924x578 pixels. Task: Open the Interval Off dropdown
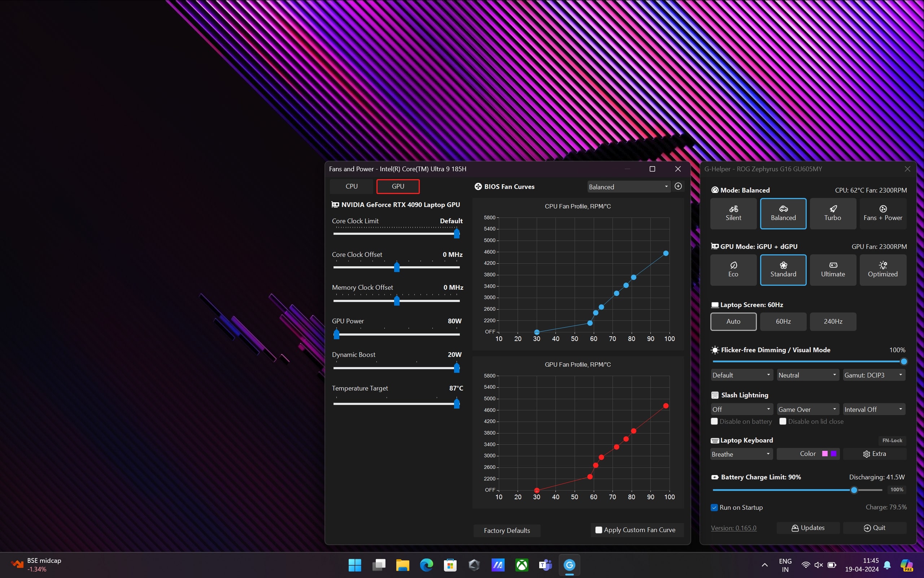(874, 409)
